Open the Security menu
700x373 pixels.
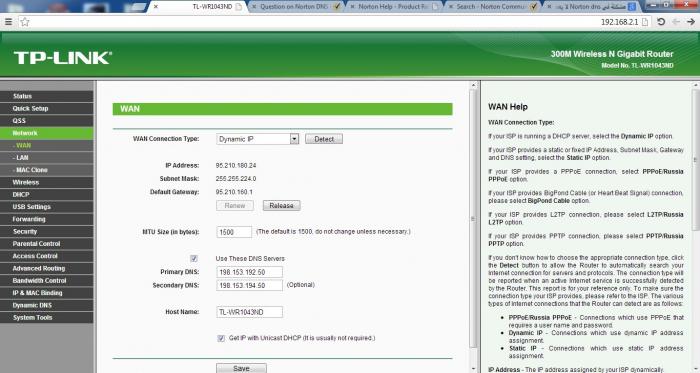click(x=47, y=232)
